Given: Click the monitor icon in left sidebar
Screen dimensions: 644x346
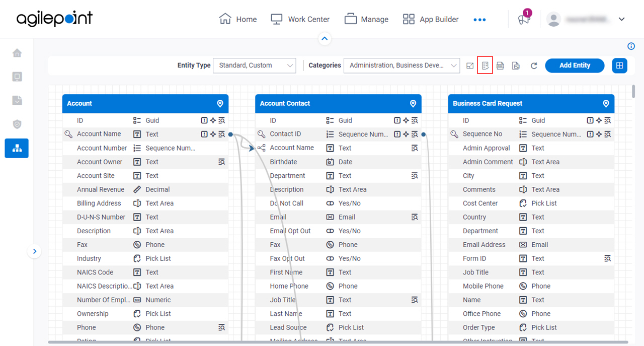Looking at the screenshot, I should click(17, 77).
